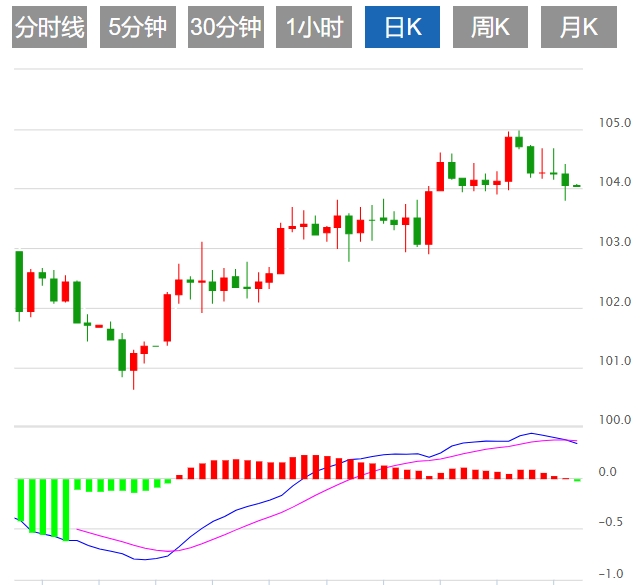
Task: Open the 1小时 chart view
Action: click(x=314, y=27)
